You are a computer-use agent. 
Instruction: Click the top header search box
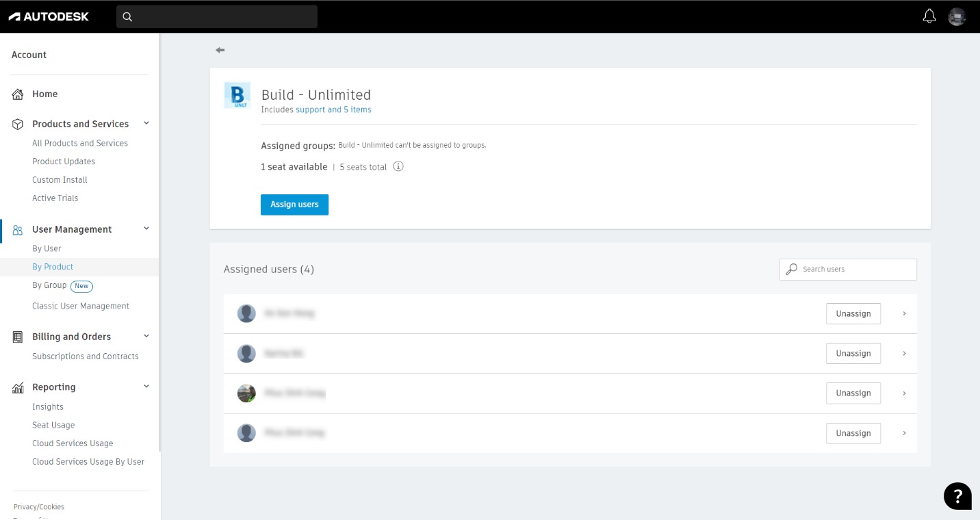coord(217,17)
